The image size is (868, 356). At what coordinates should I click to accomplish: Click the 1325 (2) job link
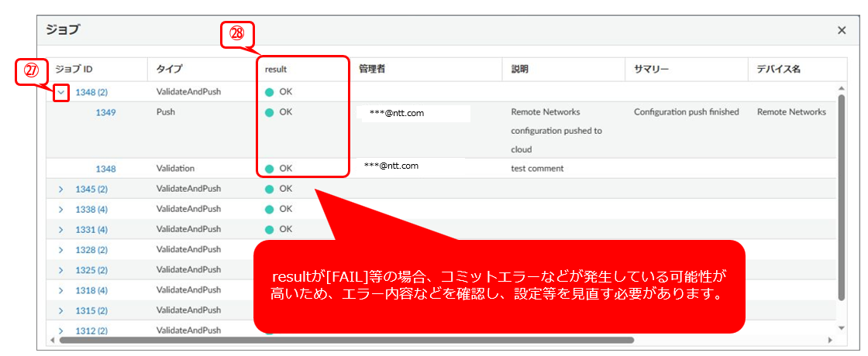pyautogui.click(x=91, y=270)
